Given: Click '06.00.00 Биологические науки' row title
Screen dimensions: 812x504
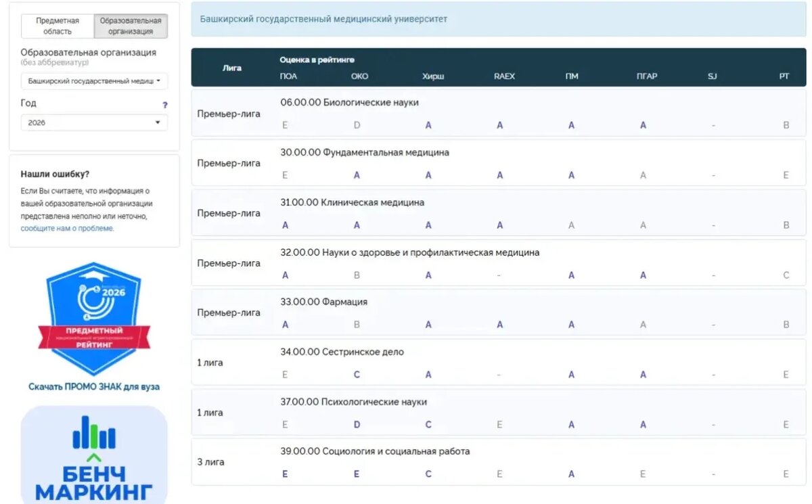Looking at the screenshot, I should pyautogui.click(x=349, y=102).
